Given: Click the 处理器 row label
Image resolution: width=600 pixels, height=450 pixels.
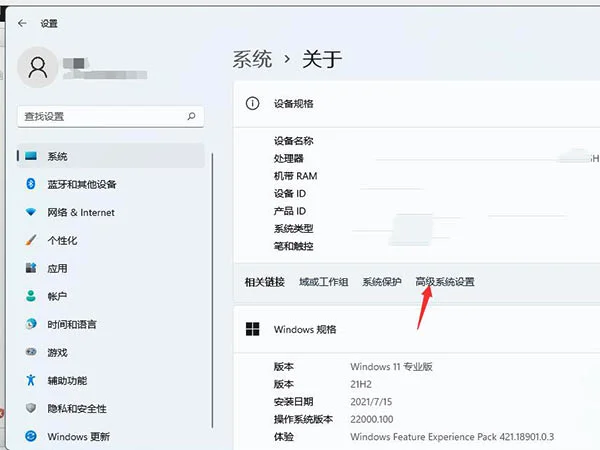Looking at the screenshot, I should point(289,158).
